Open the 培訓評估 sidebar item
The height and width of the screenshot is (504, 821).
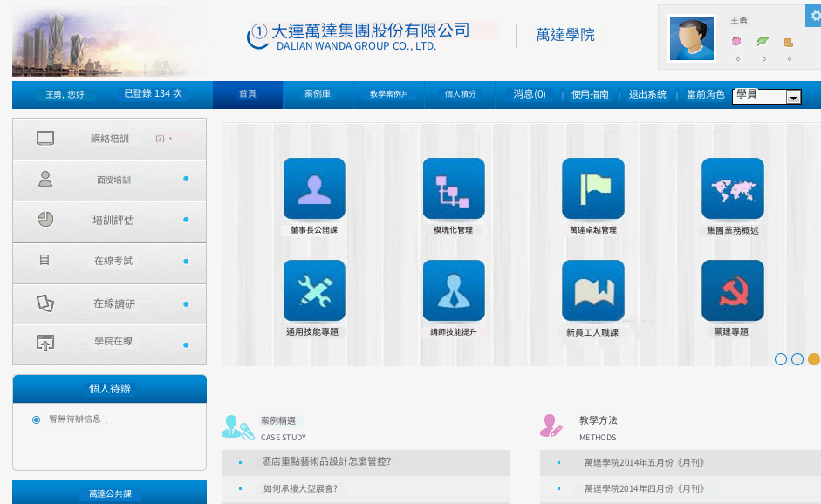pos(109,221)
